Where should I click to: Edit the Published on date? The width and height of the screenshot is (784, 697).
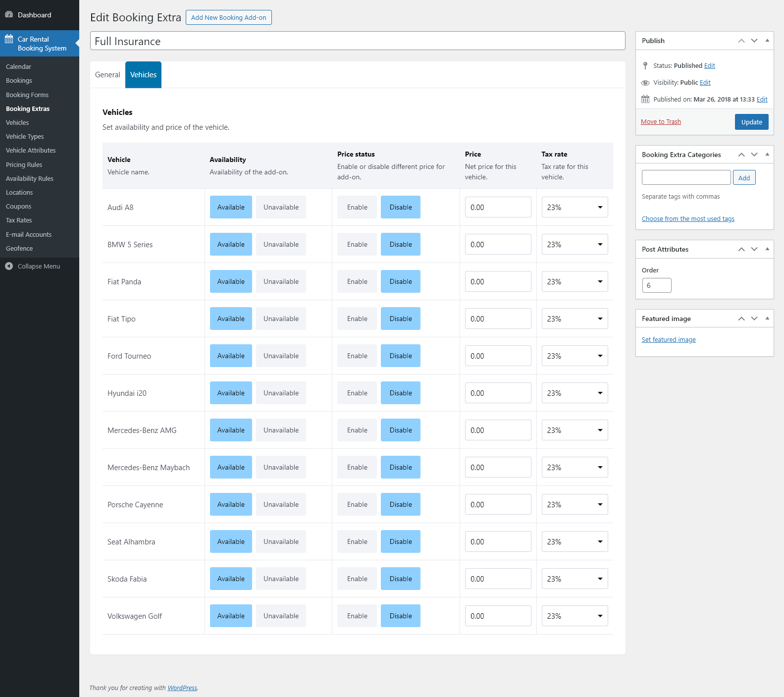[x=762, y=100]
